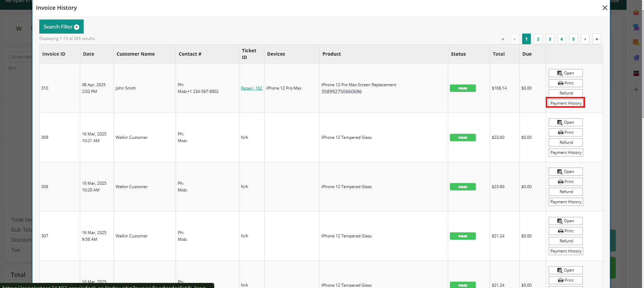This screenshot has width=644, height=288.
Task: Click the plus icon in browser sidebar
Action: 636,90
